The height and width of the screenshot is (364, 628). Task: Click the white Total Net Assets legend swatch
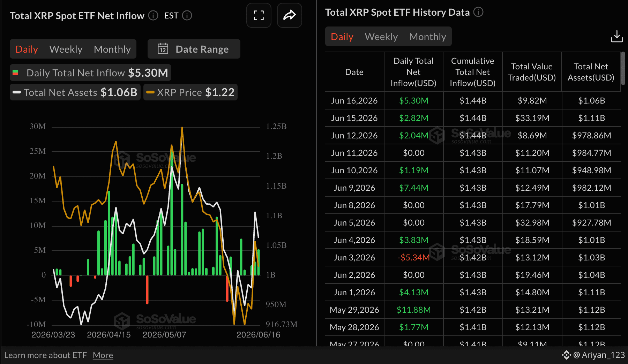17,92
